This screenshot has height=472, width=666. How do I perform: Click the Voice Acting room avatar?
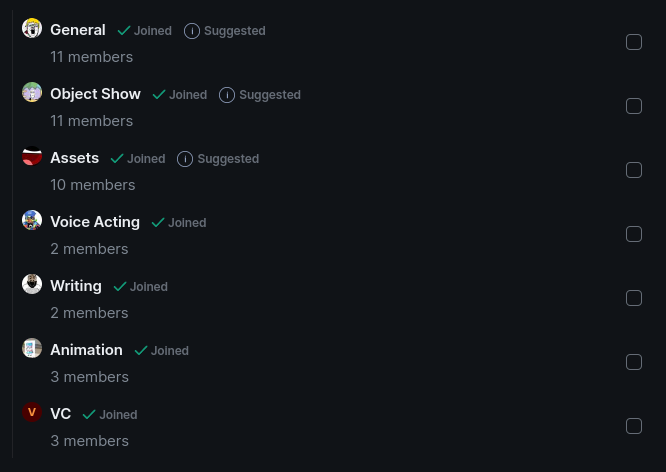(32, 220)
